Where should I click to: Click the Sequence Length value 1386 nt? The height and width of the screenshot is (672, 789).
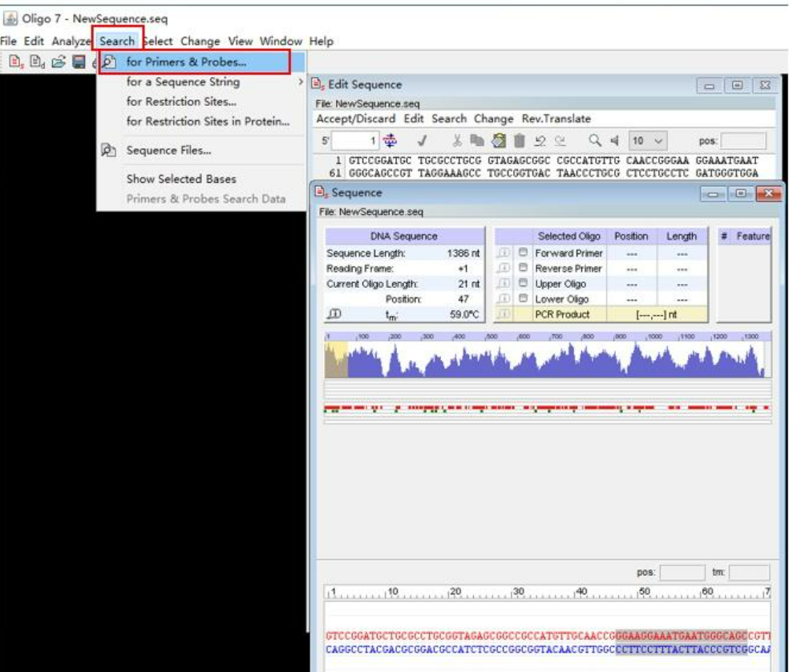pos(463,253)
